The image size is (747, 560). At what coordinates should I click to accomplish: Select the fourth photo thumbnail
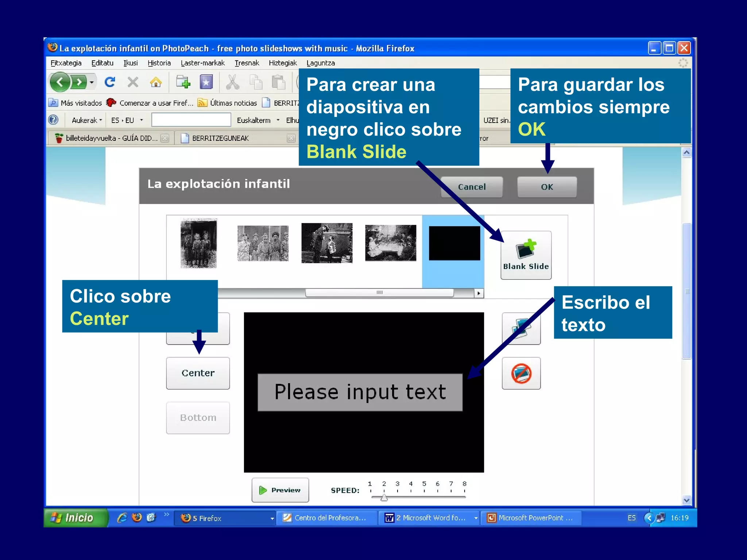tap(391, 243)
